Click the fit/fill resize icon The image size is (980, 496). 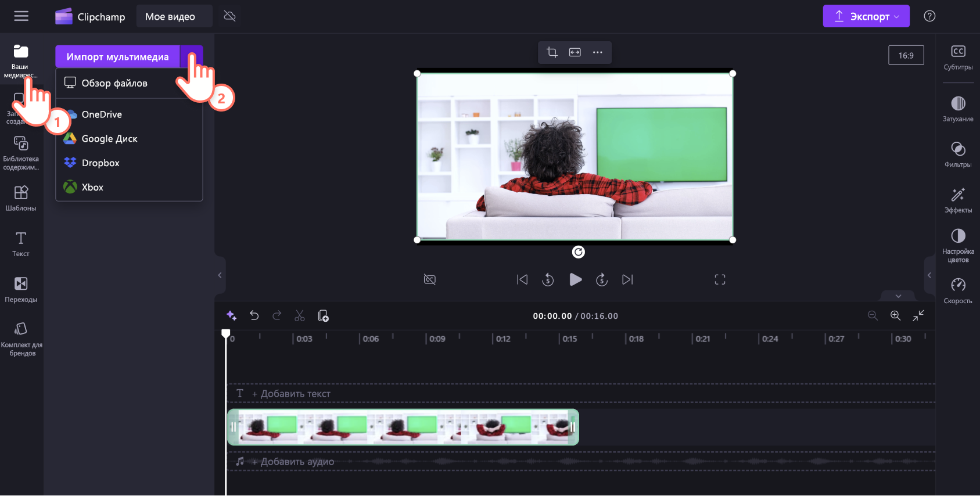575,52
